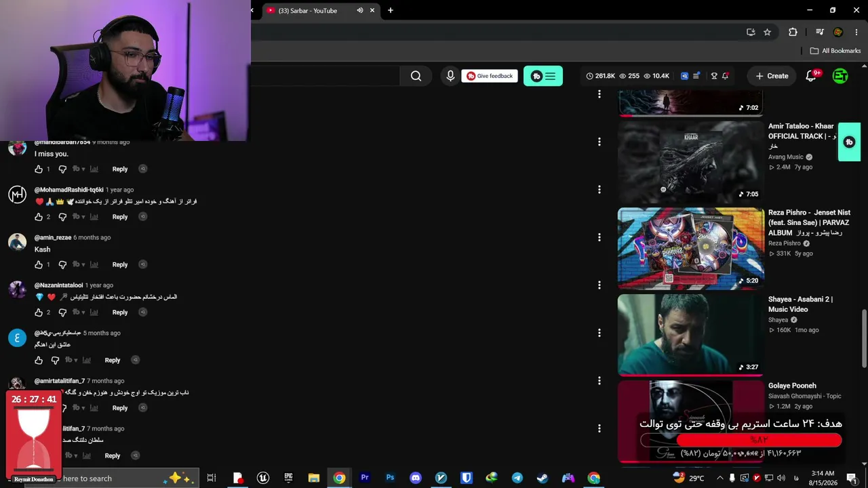868x488 pixels.
Task: Show hidden system tray icons chevron
Action: point(720,478)
